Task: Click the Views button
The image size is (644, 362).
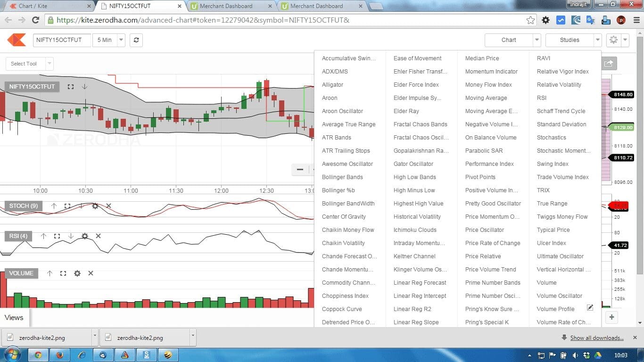Action: tap(14, 318)
